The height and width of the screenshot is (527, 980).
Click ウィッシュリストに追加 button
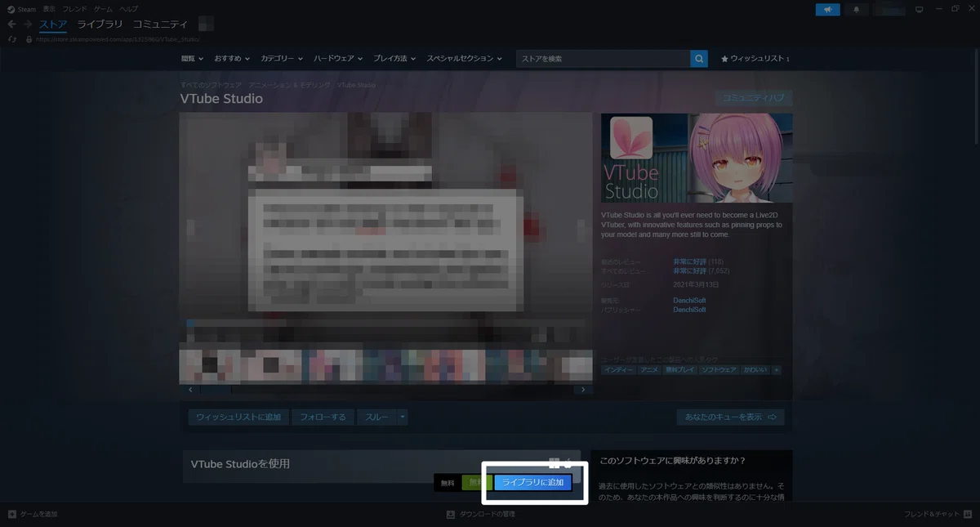pyautogui.click(x=238, y=417)
